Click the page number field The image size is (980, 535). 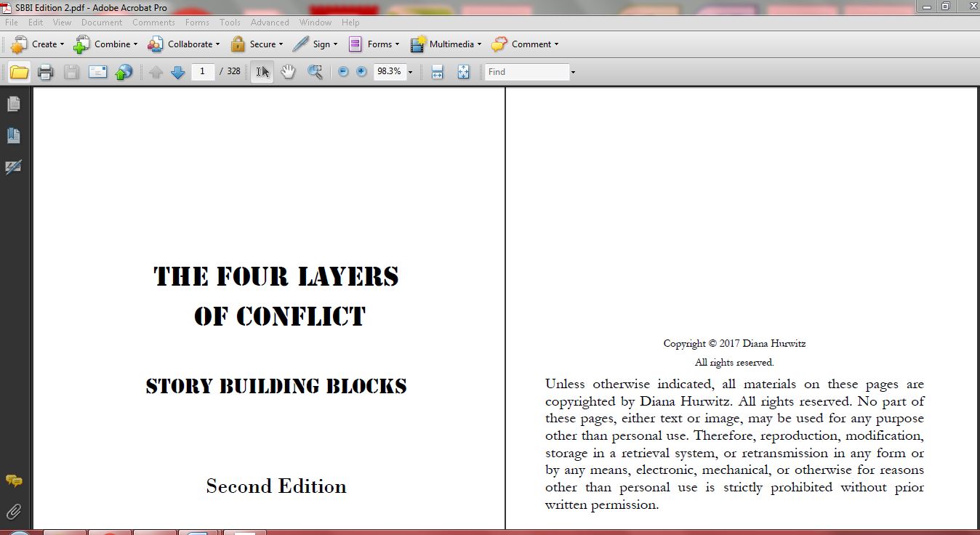click(203, 72)
